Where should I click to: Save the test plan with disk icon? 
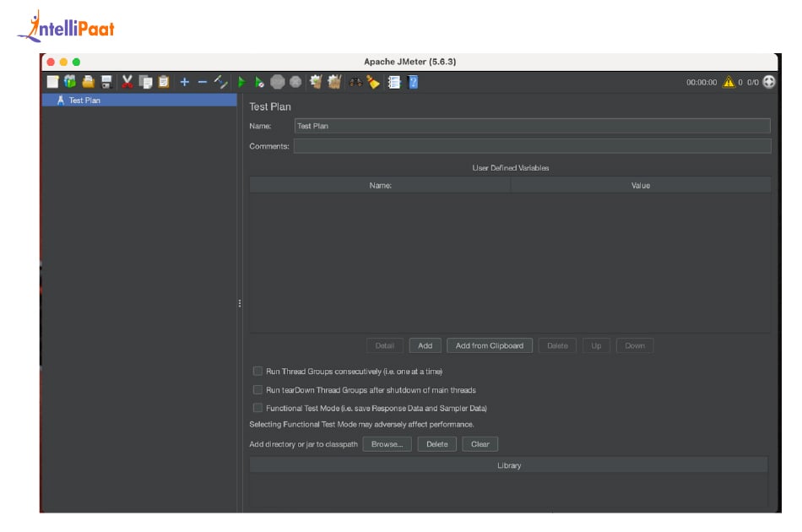pos(106,82)
